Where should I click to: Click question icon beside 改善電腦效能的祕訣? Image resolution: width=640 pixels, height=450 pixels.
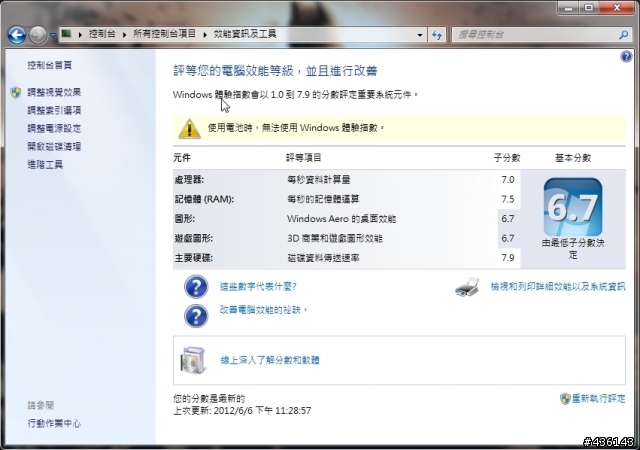[196, 316]
